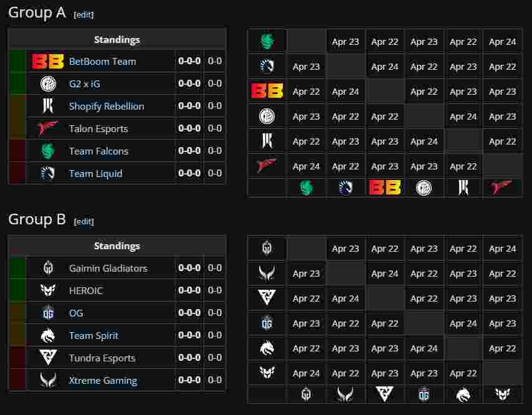Click Xtreme Gaming's 0-0 game score

[215, 379]
